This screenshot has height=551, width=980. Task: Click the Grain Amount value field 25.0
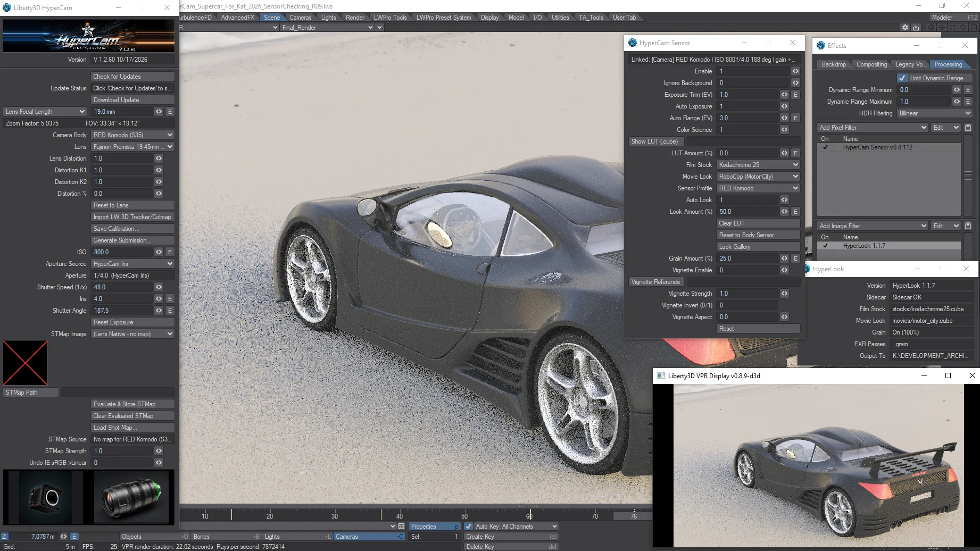coord(747,258)
